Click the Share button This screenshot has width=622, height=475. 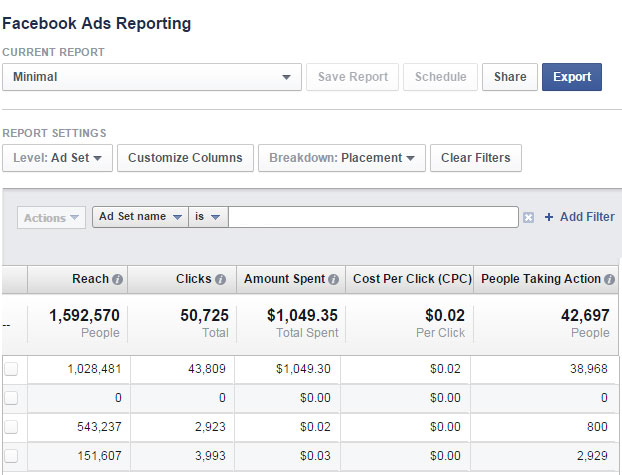[x=510, y=77]
